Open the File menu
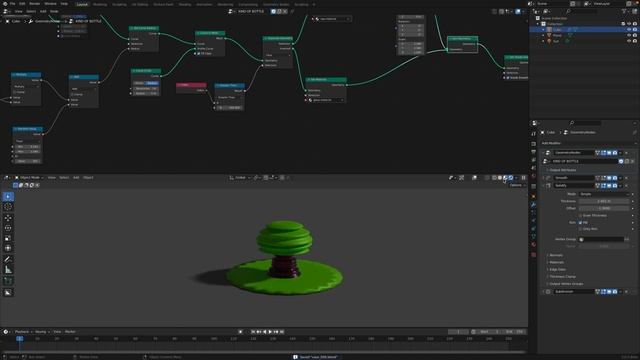640x360 pixels. (12, 4)
